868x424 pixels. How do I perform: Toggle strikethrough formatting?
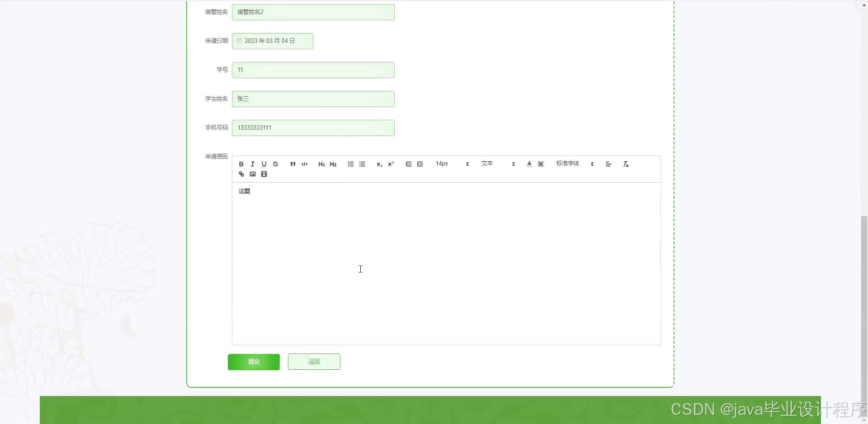(276, 164)
